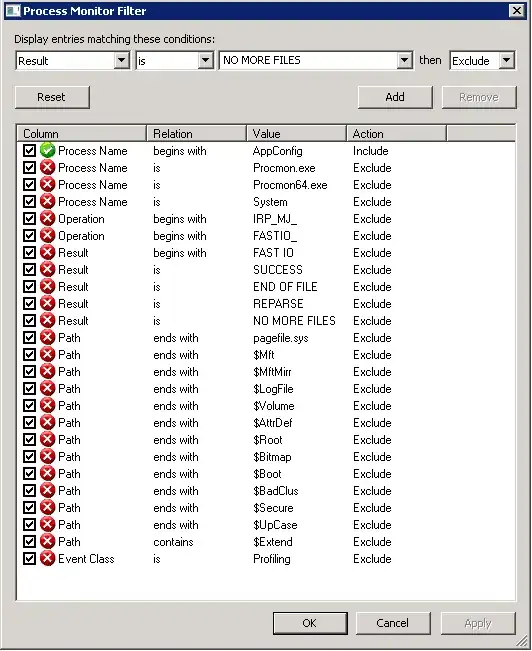Sort by the Value header

[x=297, y=134]
